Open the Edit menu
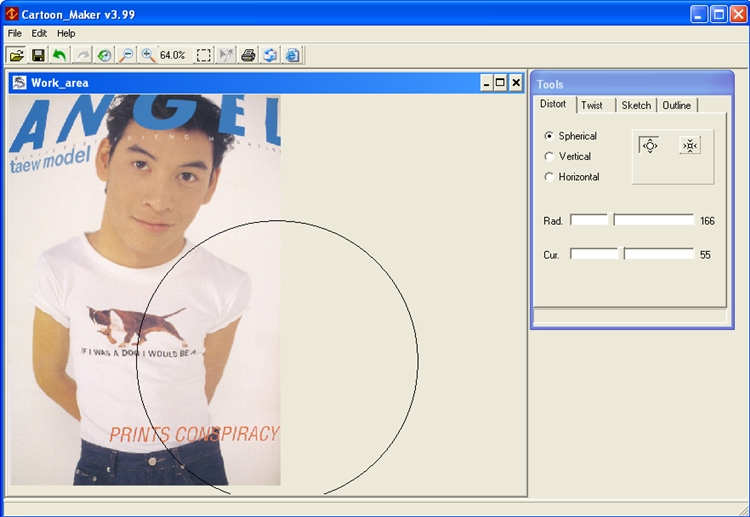 pos(39,33)
